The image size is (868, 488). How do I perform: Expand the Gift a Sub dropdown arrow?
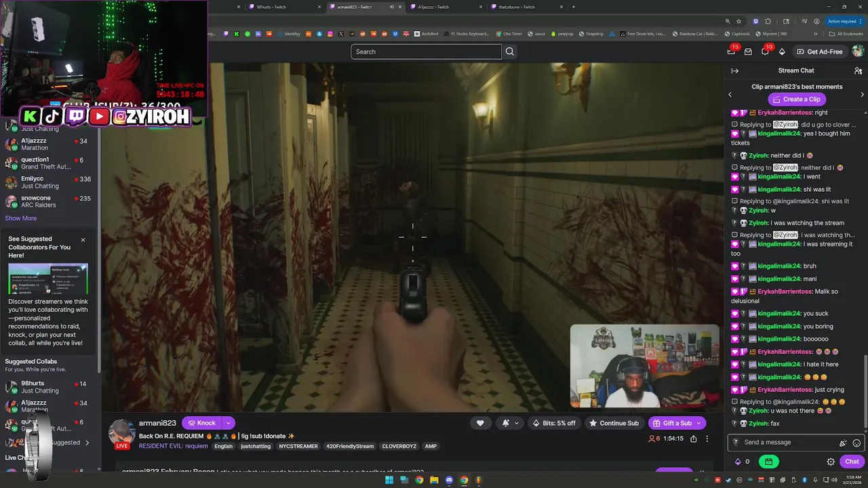pos(700,423)
